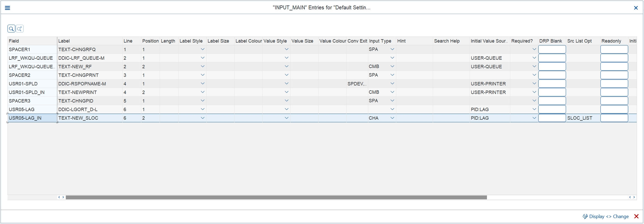Click the Find Next icon
The height and width of the screenshot is (224, 644).
(20, 29)
